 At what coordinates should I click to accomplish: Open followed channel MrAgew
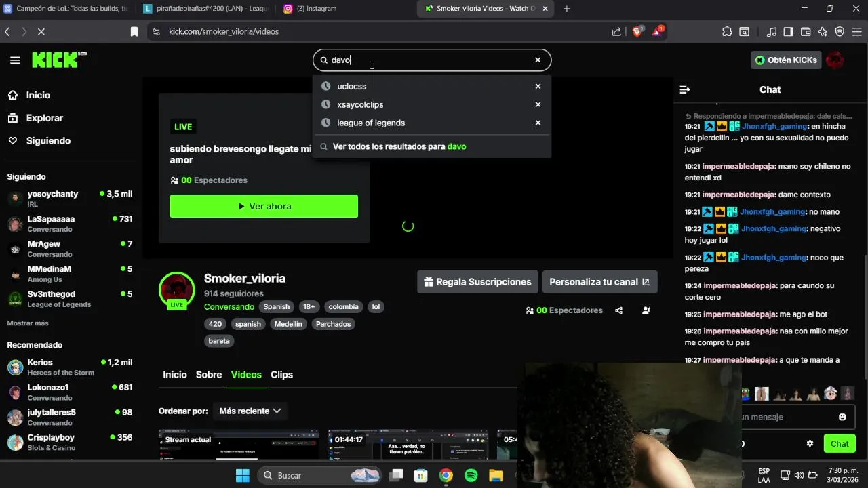(70, 249)
